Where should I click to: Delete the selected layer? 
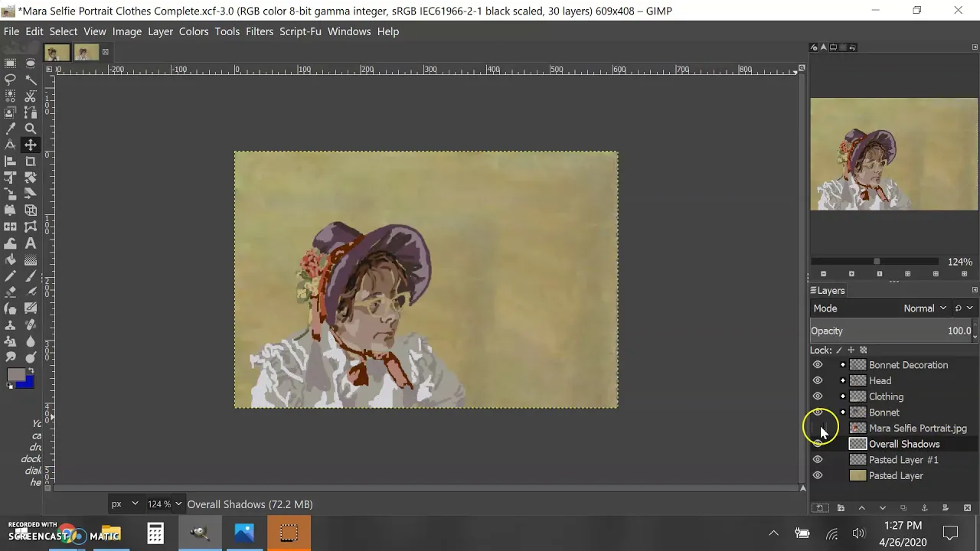coord(967,508)
